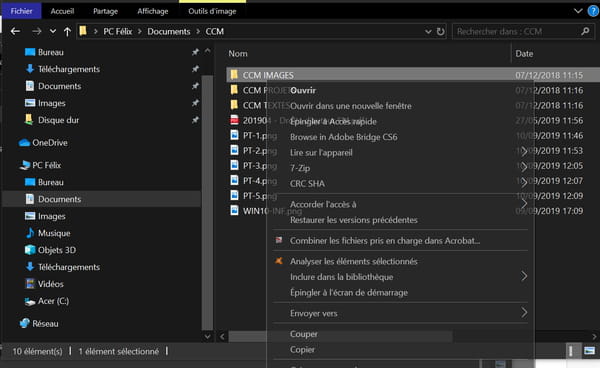Open the blue Help question mark
The width and height of the screenshot is (600, 368).
(593, 11)
